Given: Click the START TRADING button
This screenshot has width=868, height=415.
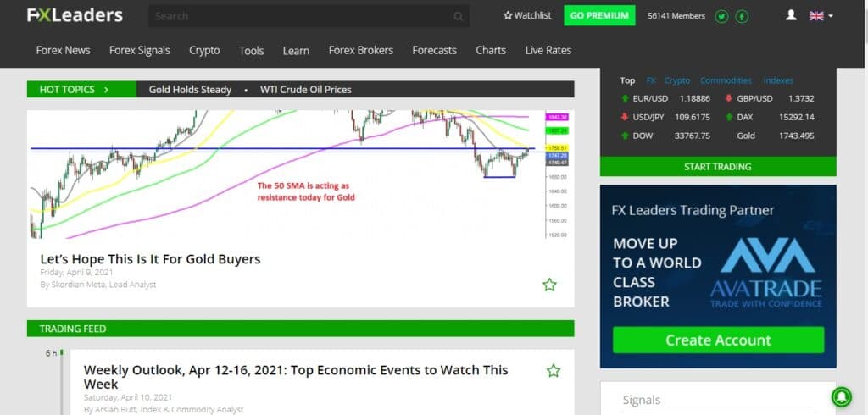Looking at the screenshot, I should click(718, 167).
